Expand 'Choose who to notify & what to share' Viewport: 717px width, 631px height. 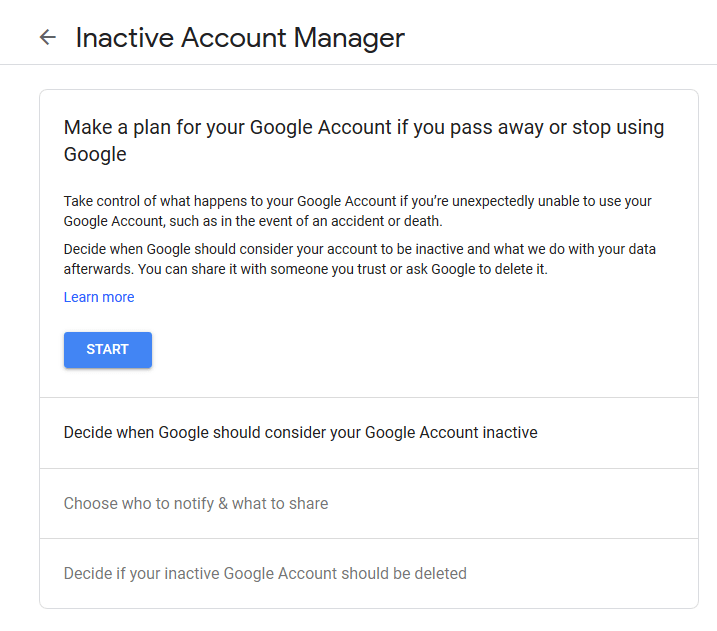pos(196,503)
